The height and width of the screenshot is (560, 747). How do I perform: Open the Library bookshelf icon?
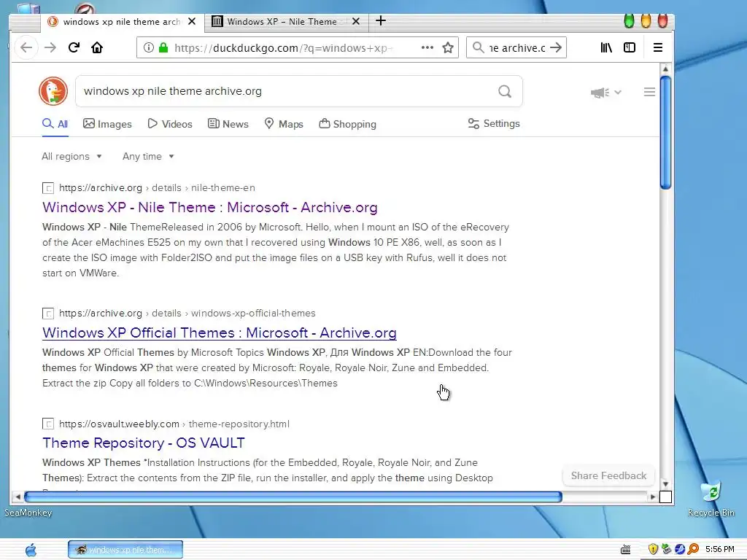pyautogui.click(x=606, y=47)
